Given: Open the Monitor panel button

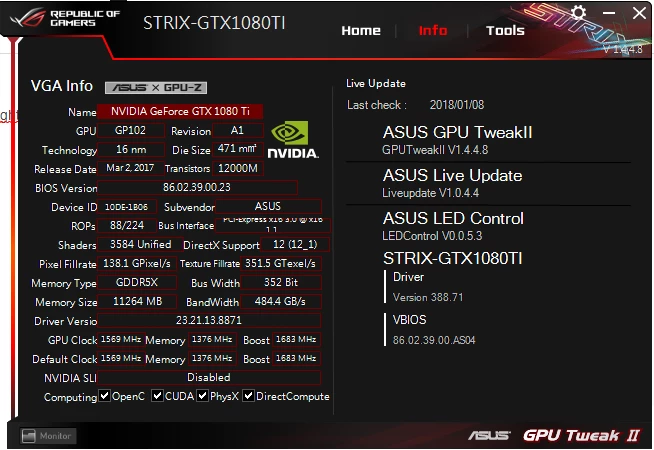Looking at the screenshot, I should [48, 436].
